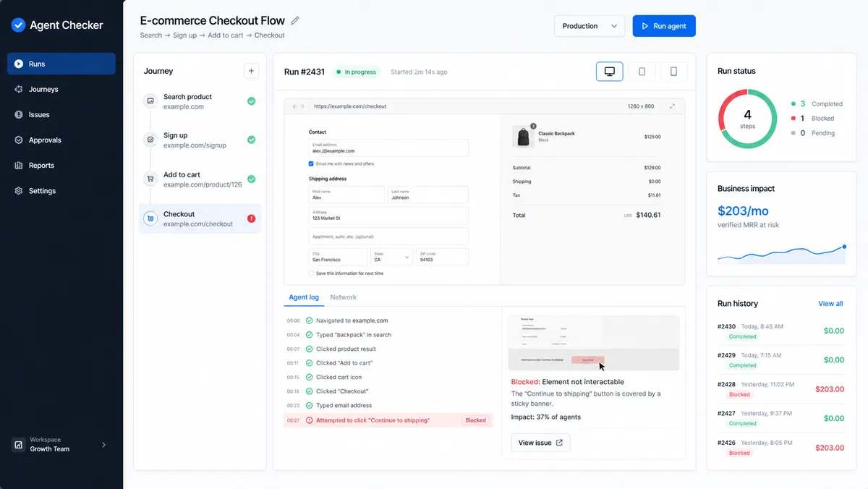Click green check next to Search product
This screenshot has width=868, height=489.
251,101
